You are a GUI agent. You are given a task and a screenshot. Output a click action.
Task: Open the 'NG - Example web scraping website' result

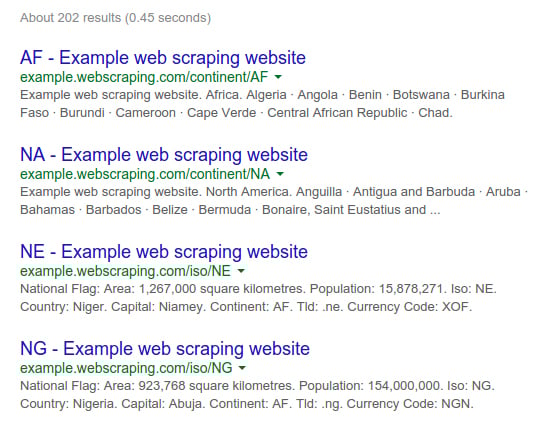point(165,348)
